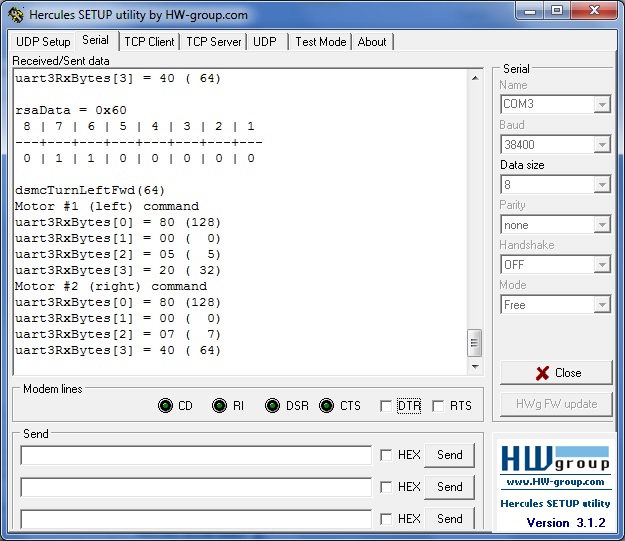This screenshot has width=625, height=541.
Task: Close the Hercules window with X button
Action: tap(594, 11)
